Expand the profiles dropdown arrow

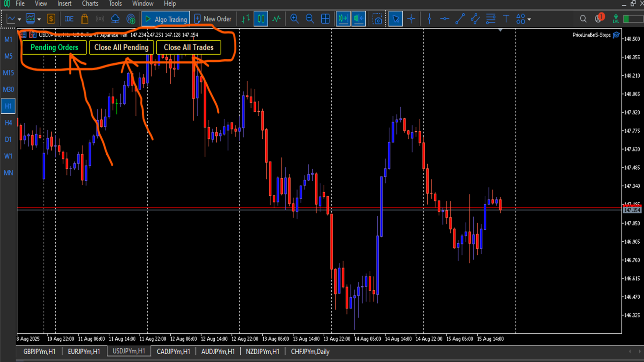[x=39, y=19]
